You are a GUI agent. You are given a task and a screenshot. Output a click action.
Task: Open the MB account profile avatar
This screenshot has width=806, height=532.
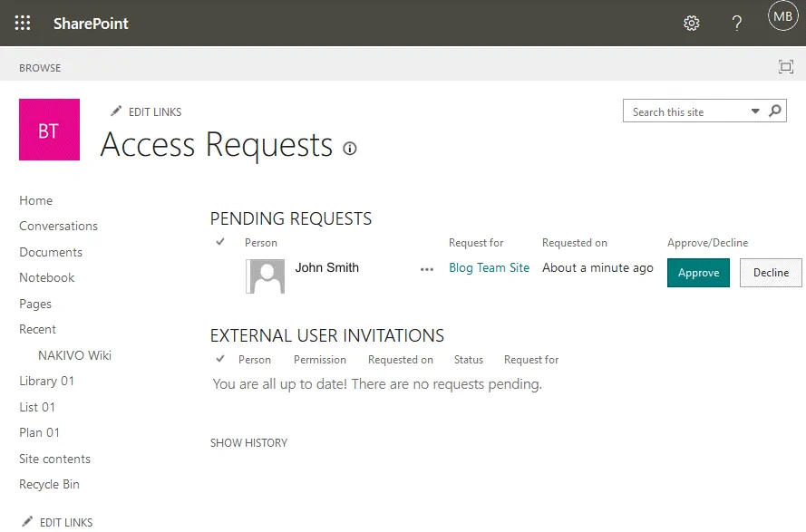coord(782,16)
